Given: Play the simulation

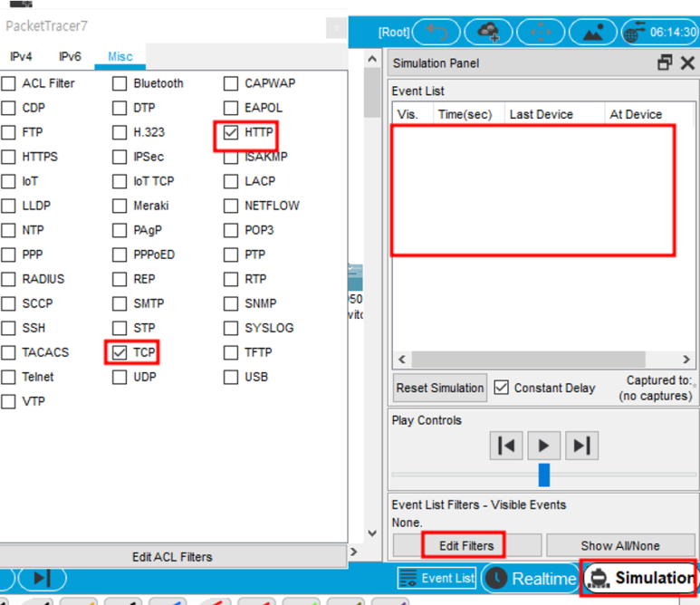Looking at the screenshot, I should [x=543, y=446].
